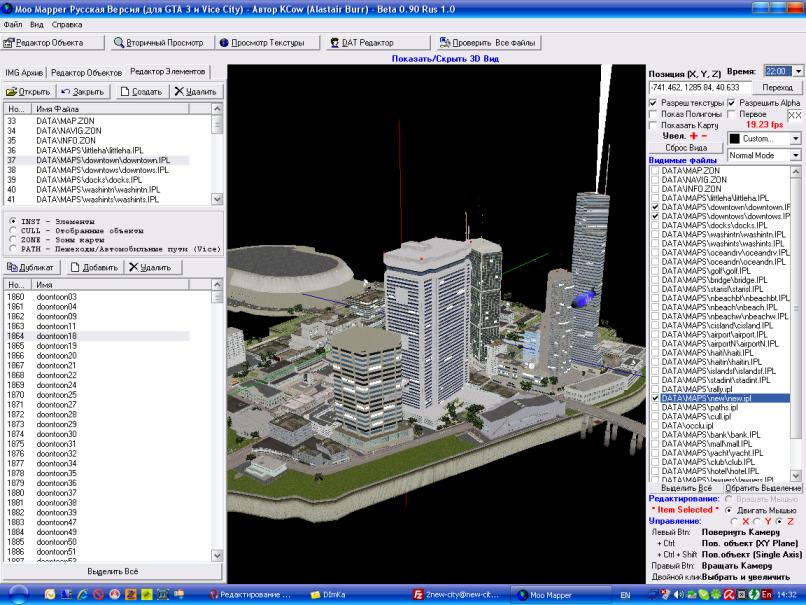Check the Первое checkbox
The image size is (806, 605).
731,114
